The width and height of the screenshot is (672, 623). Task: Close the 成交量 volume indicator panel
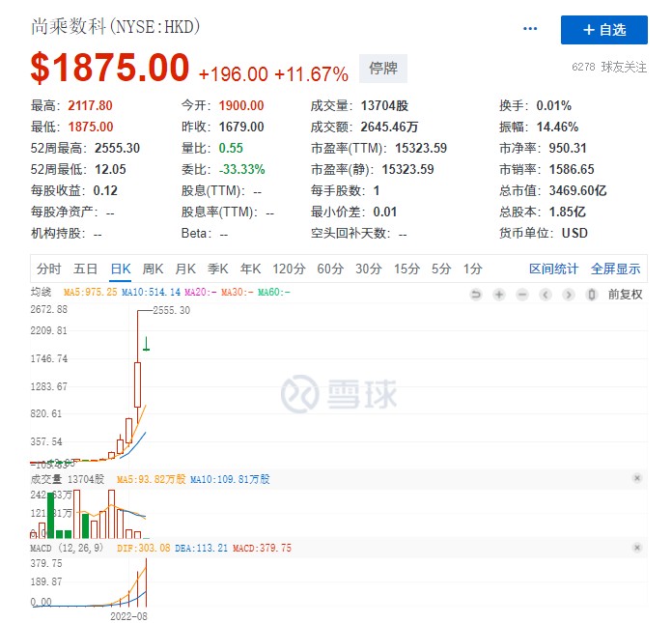(636, 478)
